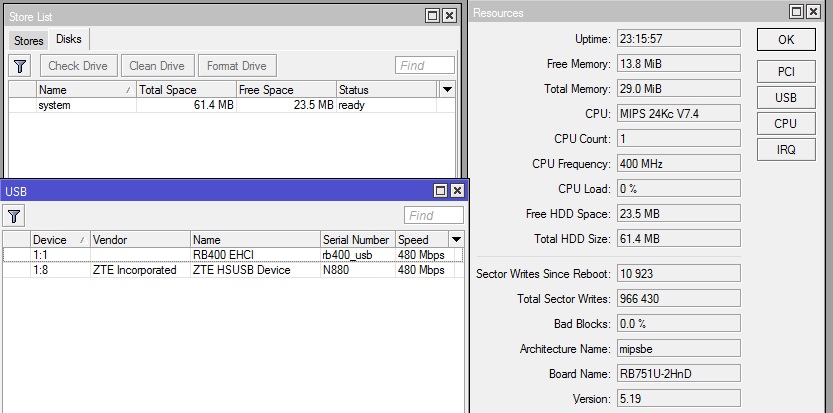833x413 pixels.
Task: Select the RB400 EHCI device row
Action: (233, 255)
